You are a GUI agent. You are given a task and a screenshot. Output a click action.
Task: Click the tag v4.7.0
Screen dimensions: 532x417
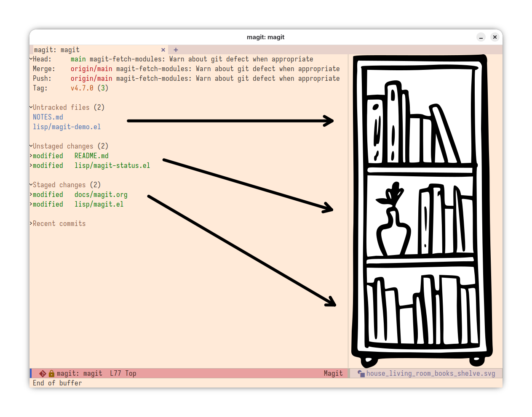[x=82, y=88]
